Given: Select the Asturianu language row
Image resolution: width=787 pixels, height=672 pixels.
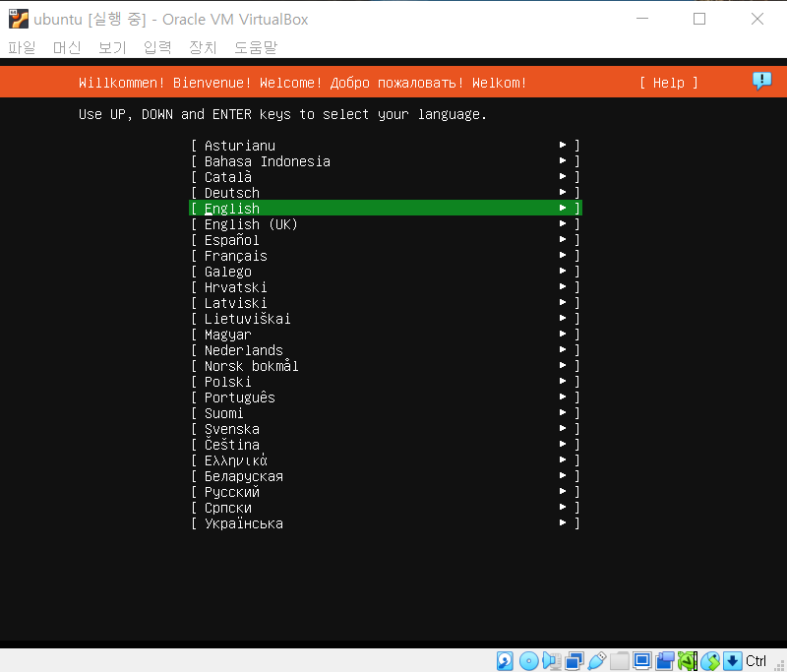Looking at the screenshot, I should 386,146.
